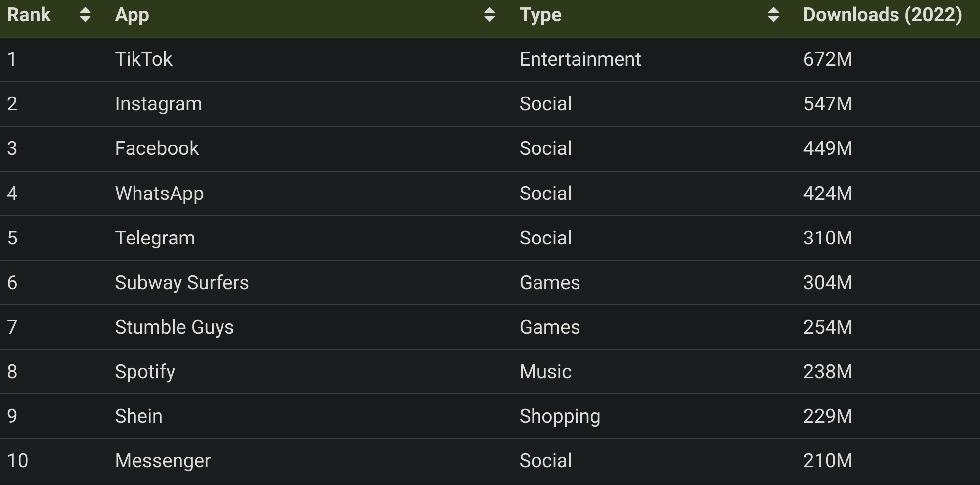The image size is (980, 485).
Task: Click the Rank header label
Action: [x=29, y=15]
